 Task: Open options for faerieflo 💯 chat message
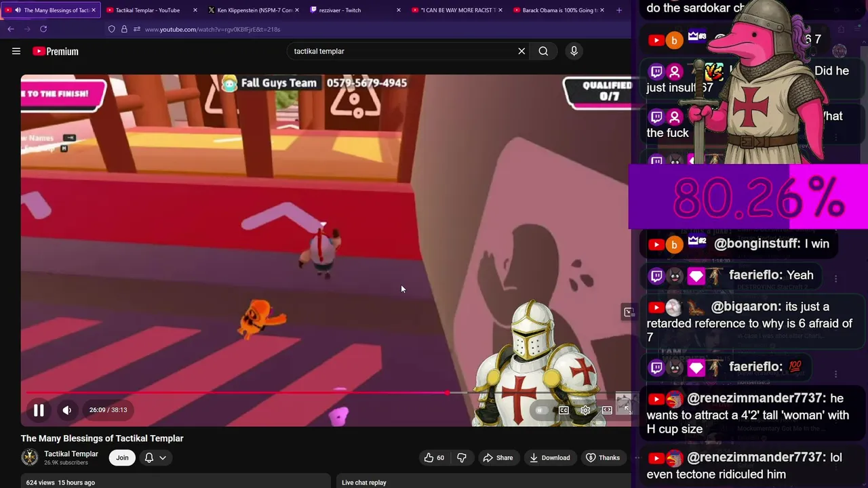click(835, 373)
